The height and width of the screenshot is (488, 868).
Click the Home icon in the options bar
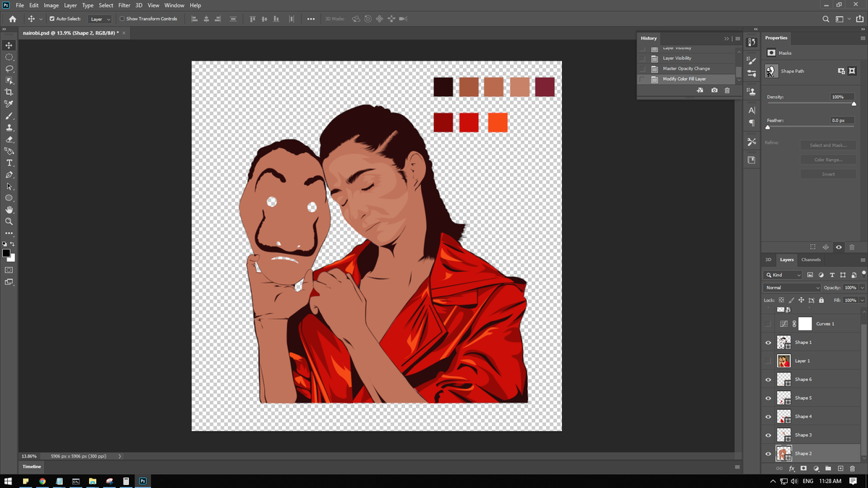point(12,19)
